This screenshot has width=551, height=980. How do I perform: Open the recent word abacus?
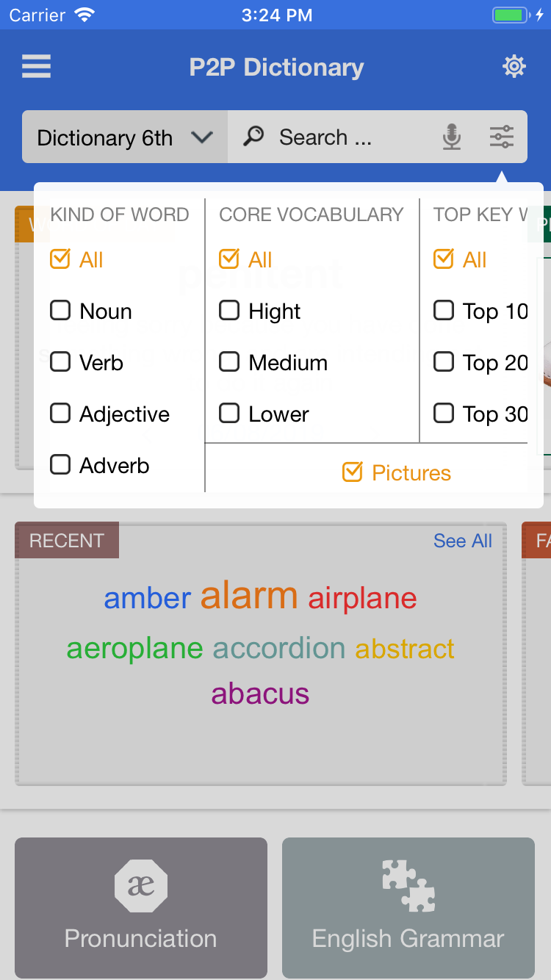[260, 693]
